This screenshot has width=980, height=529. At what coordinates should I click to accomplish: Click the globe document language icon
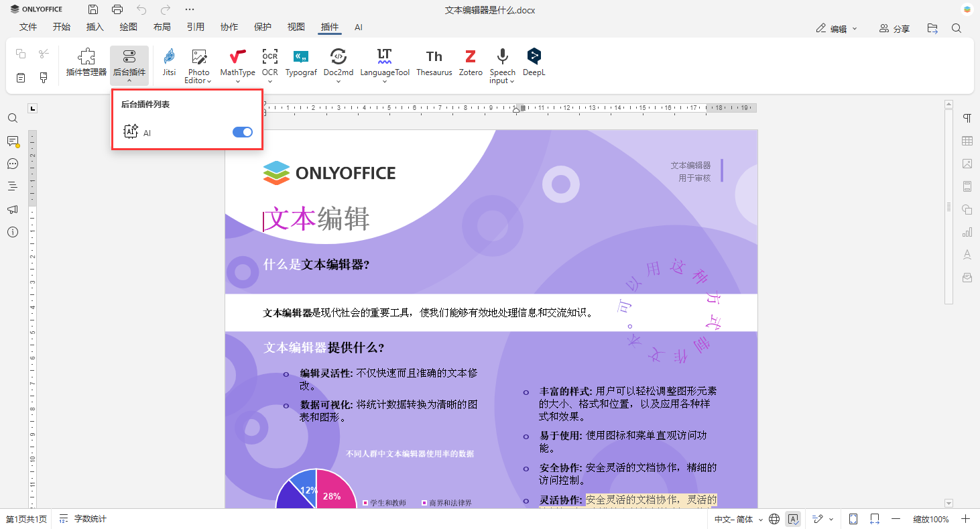pos(774,519)
